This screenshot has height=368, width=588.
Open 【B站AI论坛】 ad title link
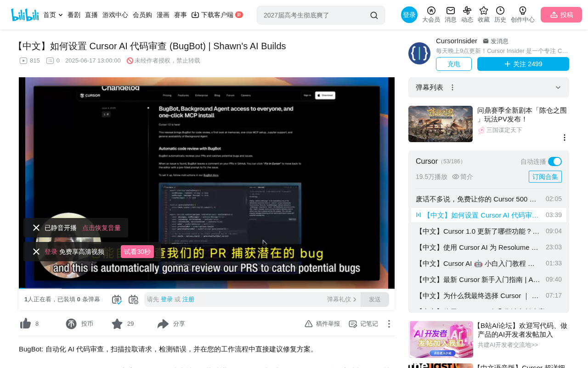point(521,330)
